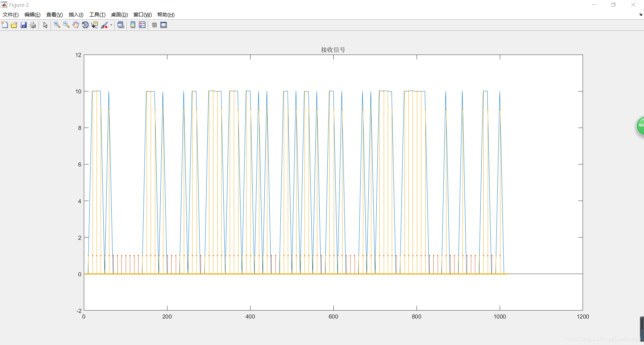Select the Pan hand tool
The image size is (644, 345).
[x=76, y=25]
